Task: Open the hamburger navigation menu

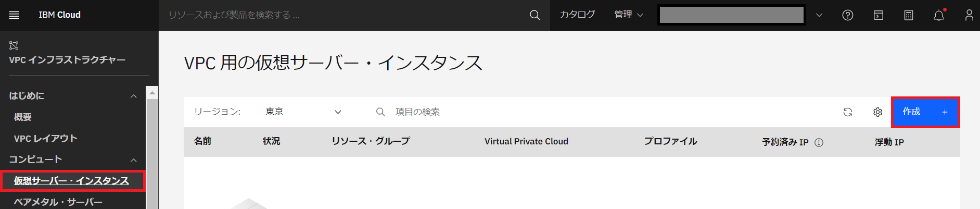Action: (14, 15)
